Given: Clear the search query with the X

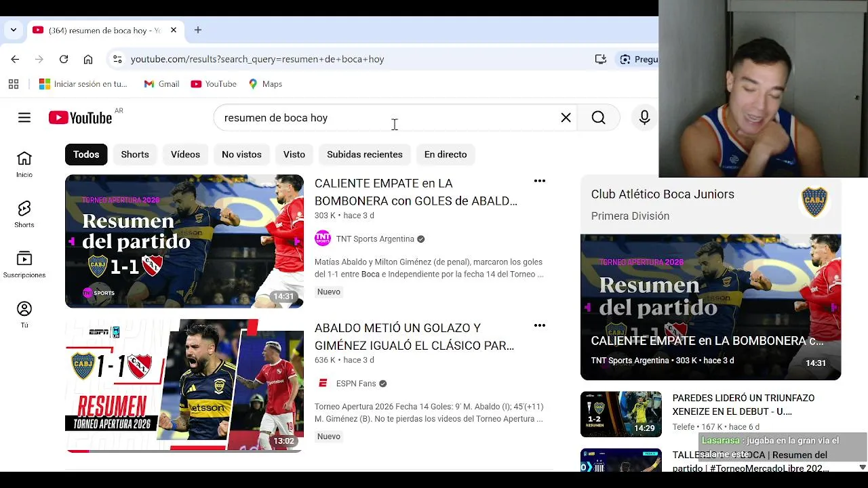Looking at the screenshot, I should coord(566,118).
